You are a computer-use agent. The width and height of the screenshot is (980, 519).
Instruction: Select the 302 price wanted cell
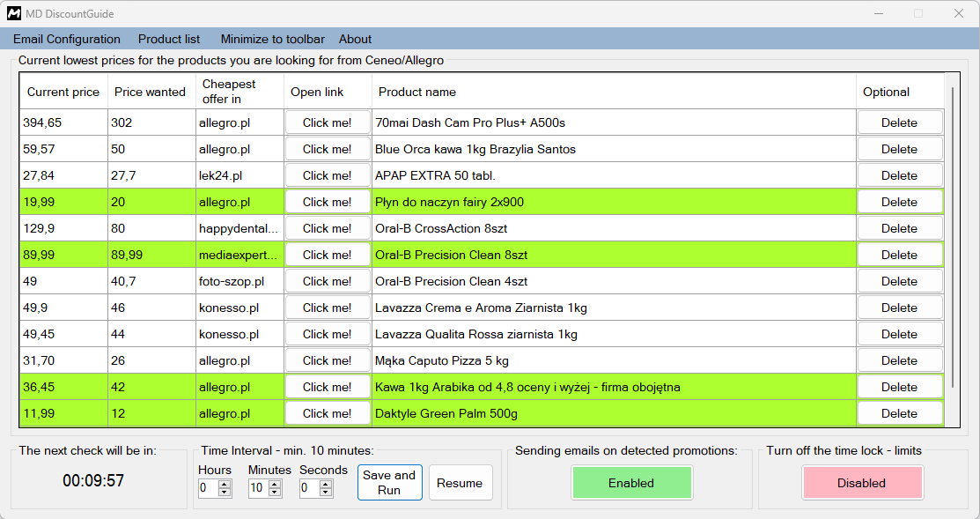pyautogui.click(x=151, y=122)
